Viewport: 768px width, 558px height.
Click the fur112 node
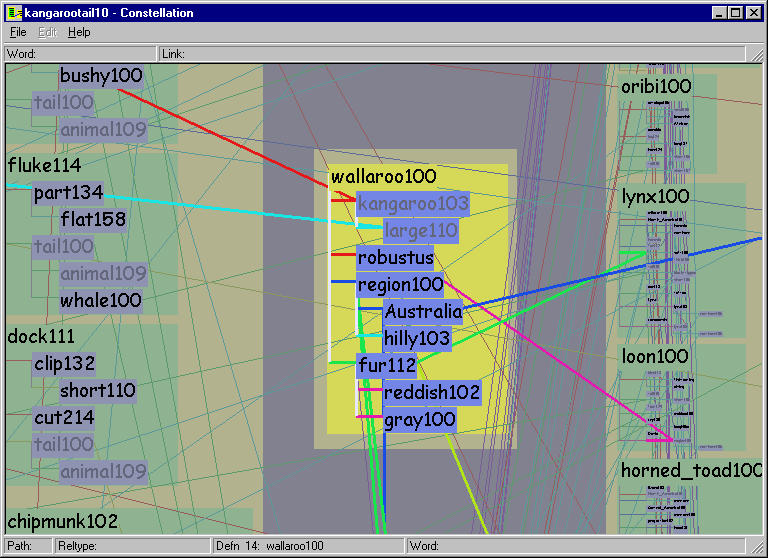click(x=386, y=366)
